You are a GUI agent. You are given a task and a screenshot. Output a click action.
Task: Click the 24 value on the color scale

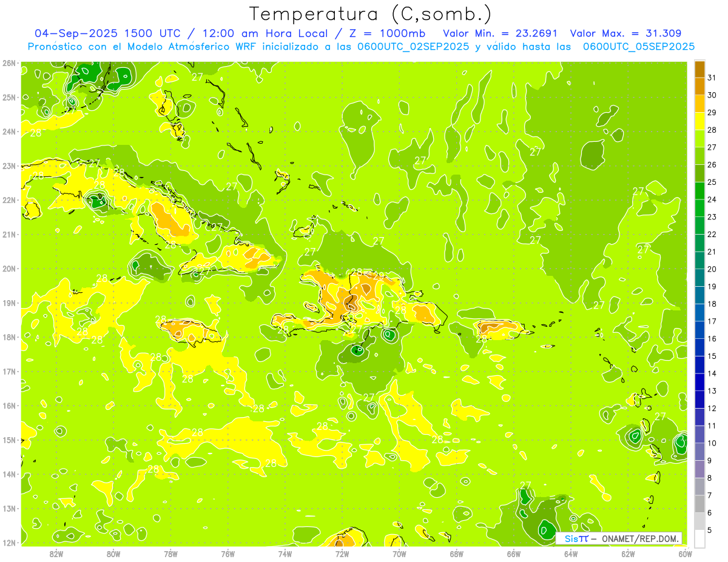pos(712,199)
